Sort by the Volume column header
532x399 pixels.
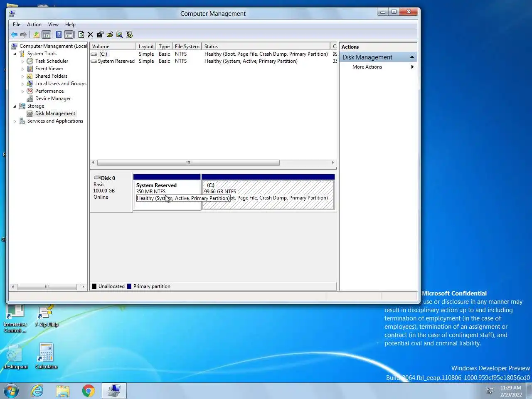point(113,47)
